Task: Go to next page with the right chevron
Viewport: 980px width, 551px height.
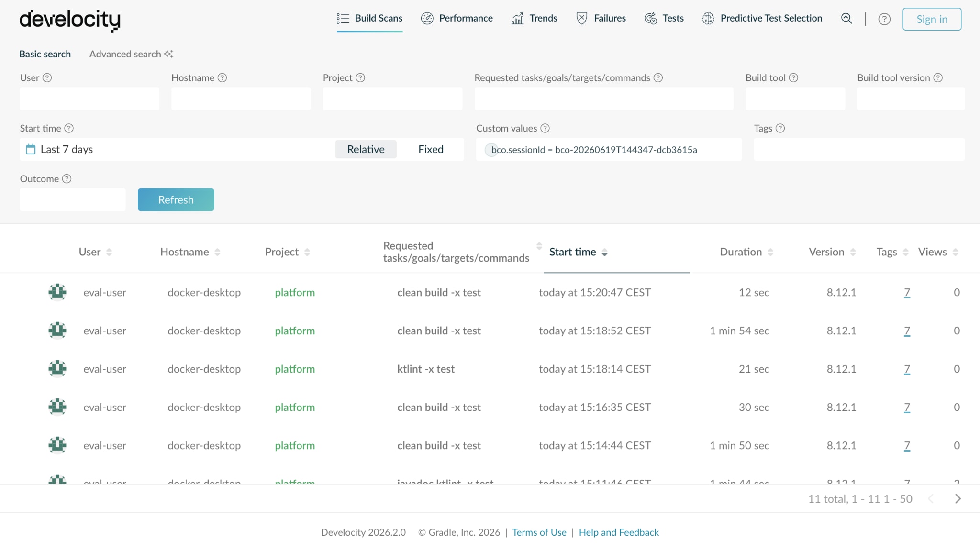Action: 958,499
